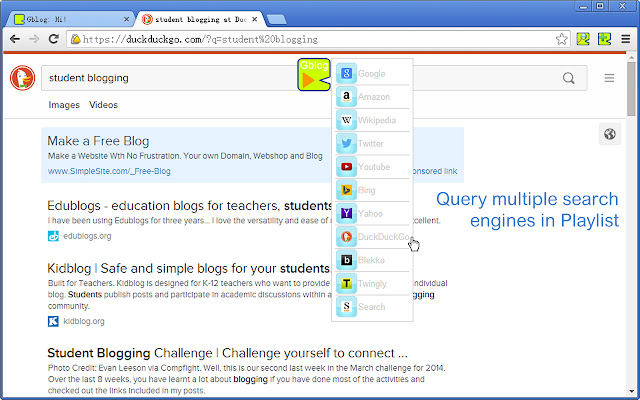Click the browser back arrow
This screenshot has width=640, height=400.
(15, 39)
